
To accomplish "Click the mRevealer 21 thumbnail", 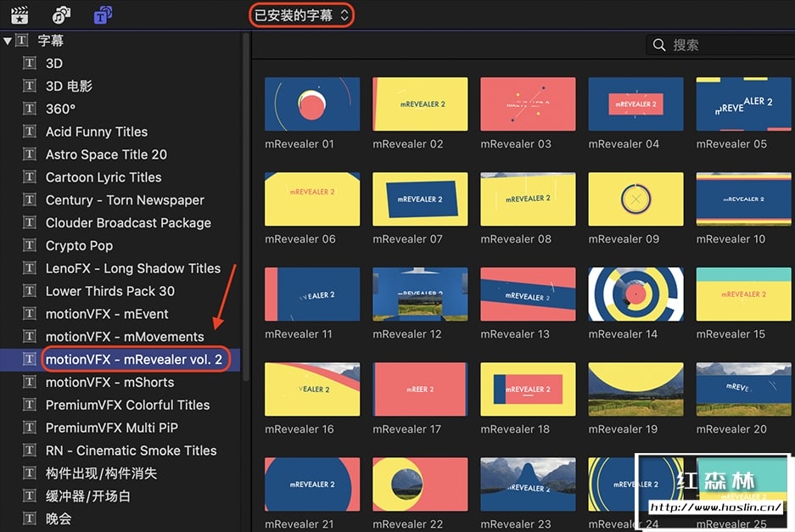I will point(312,484).
